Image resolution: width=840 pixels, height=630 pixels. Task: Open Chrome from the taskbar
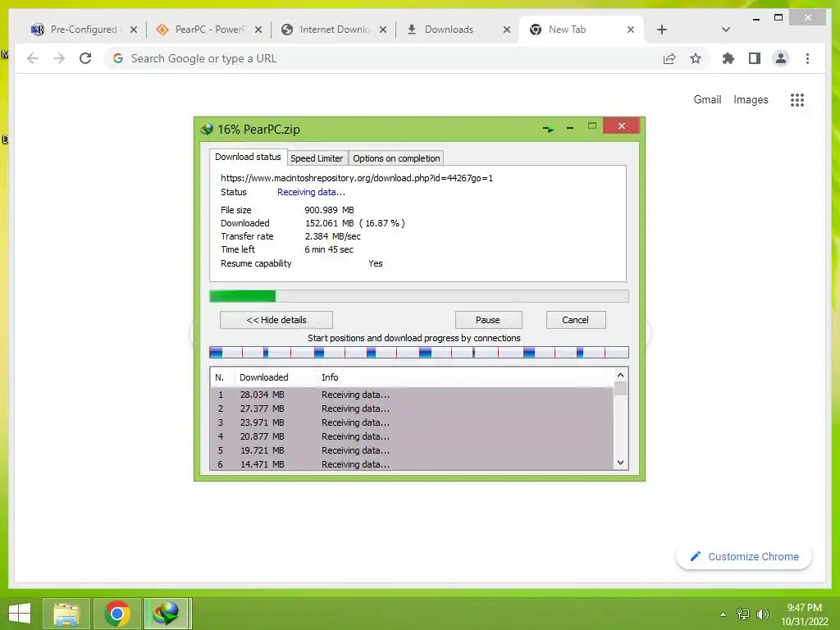117,614
